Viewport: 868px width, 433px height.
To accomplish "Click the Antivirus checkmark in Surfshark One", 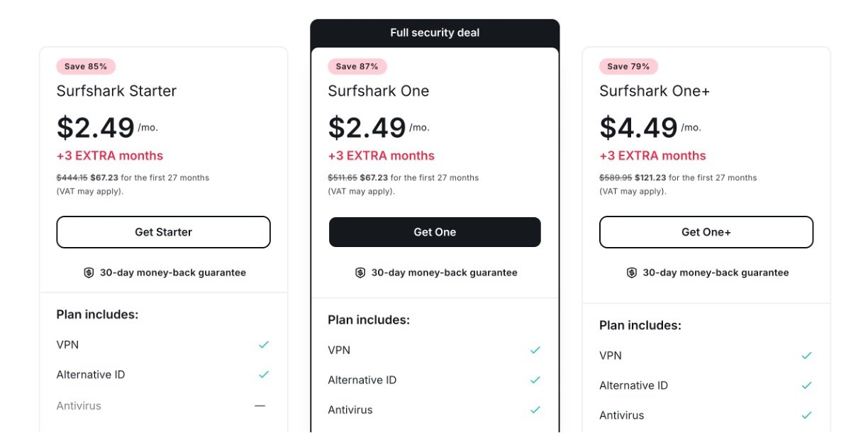I will [x=535, y=410].
